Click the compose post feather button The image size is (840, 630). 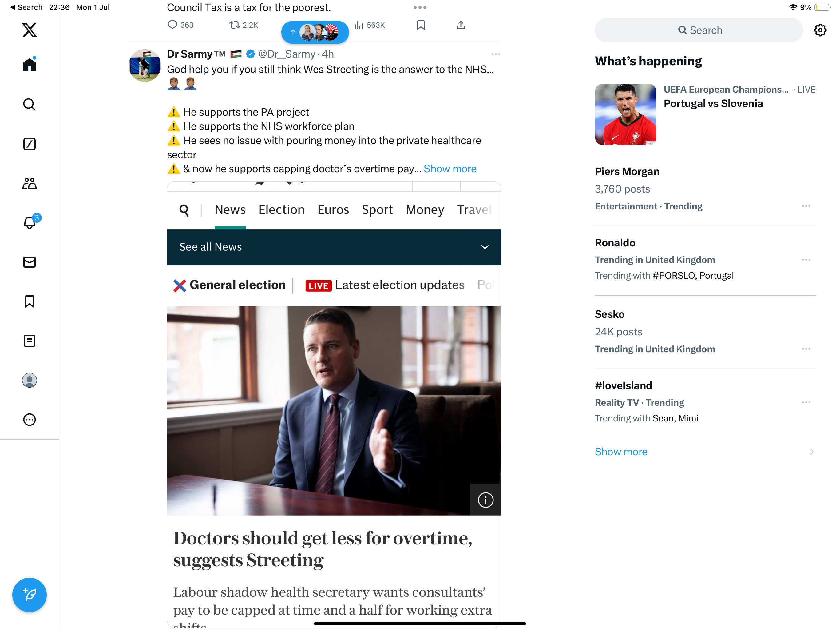(29, 595)
